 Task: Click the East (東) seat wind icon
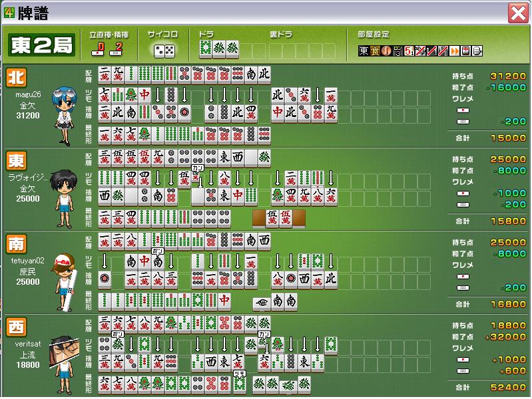(x=16, y=160)
